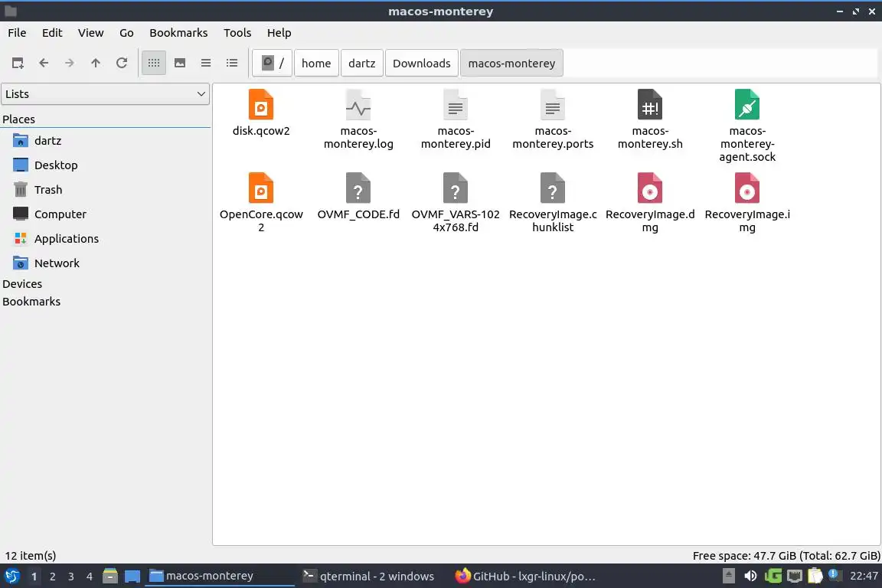The image size is (882, 588).
Task: Select the RecoveryImage.chunklist file icon
Action: point(553,188)
